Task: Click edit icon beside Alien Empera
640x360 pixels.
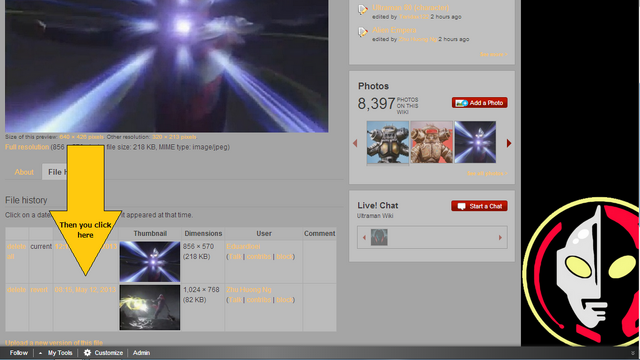Action: click(363, 32)
